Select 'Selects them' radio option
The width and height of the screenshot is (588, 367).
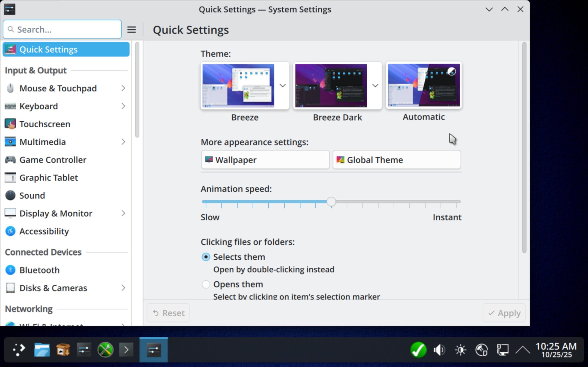pyautogui.click(x=206, y=257)
